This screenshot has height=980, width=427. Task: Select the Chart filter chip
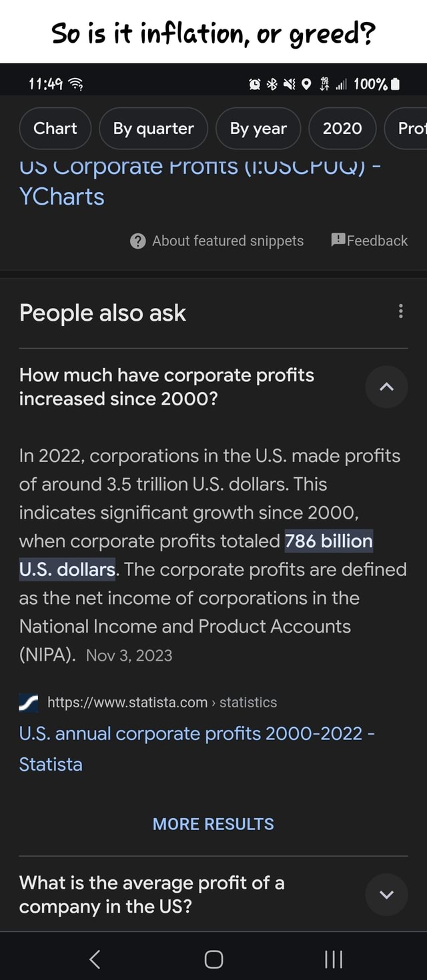(55, 129)
